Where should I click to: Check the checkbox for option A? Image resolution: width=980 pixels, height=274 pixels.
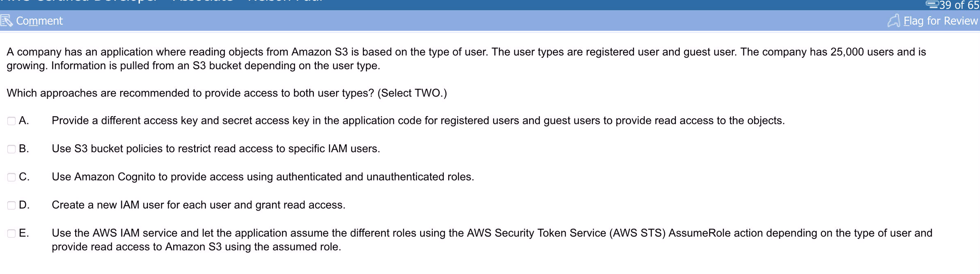11,121
